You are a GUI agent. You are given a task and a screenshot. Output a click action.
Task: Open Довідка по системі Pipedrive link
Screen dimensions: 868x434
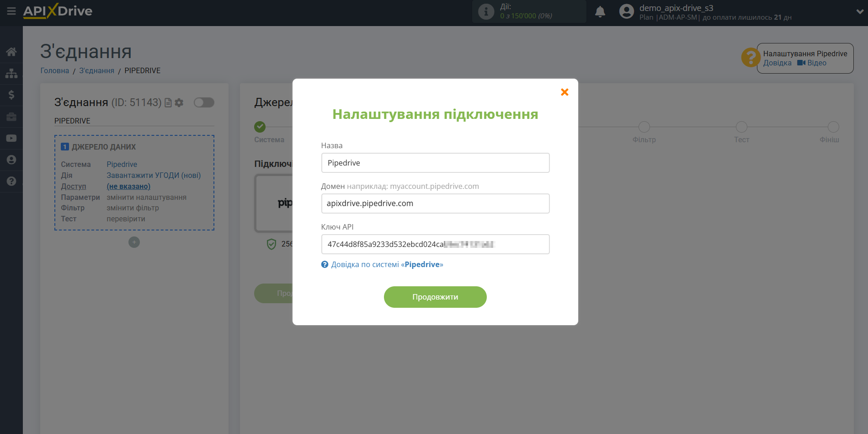click(382, 264)
